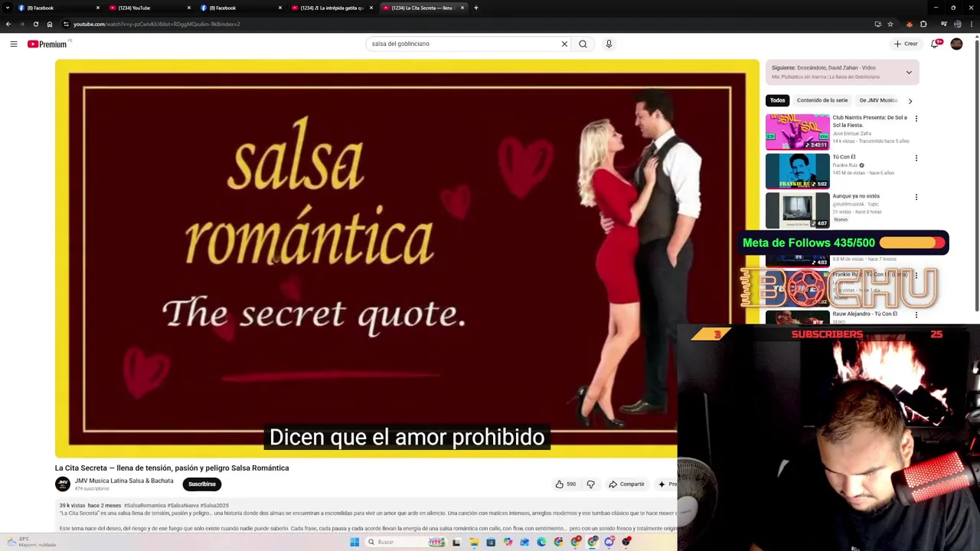Open Rauw Alejandro Tú Con Él video

point(864,314)
